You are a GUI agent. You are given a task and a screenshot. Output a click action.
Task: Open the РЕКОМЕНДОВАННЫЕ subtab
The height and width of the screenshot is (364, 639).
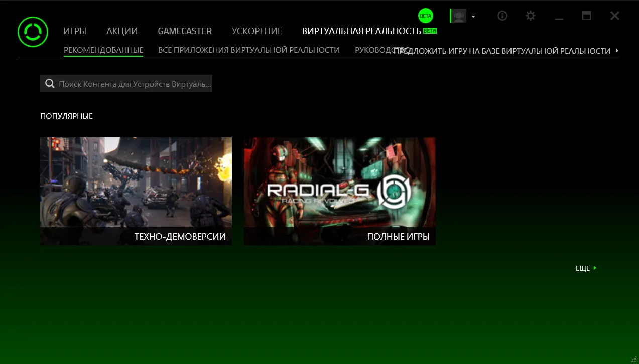[x=103, y=50]
